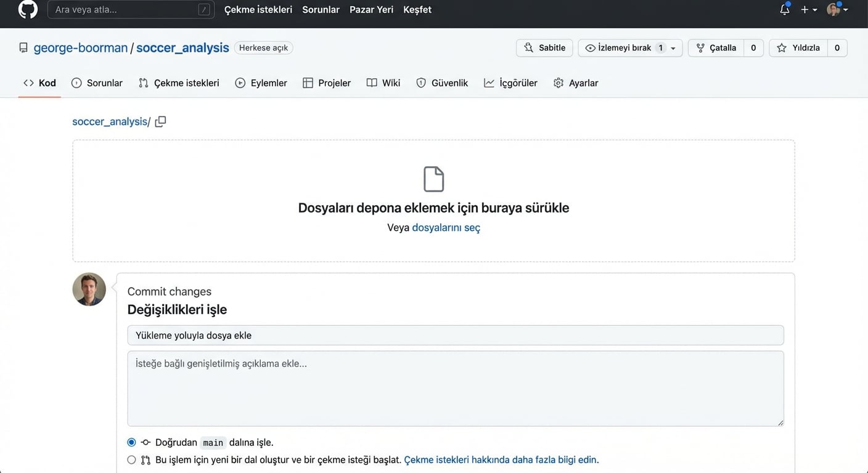Click the fork icon on Çatalla
868x473 pixels.
point(700,47)
